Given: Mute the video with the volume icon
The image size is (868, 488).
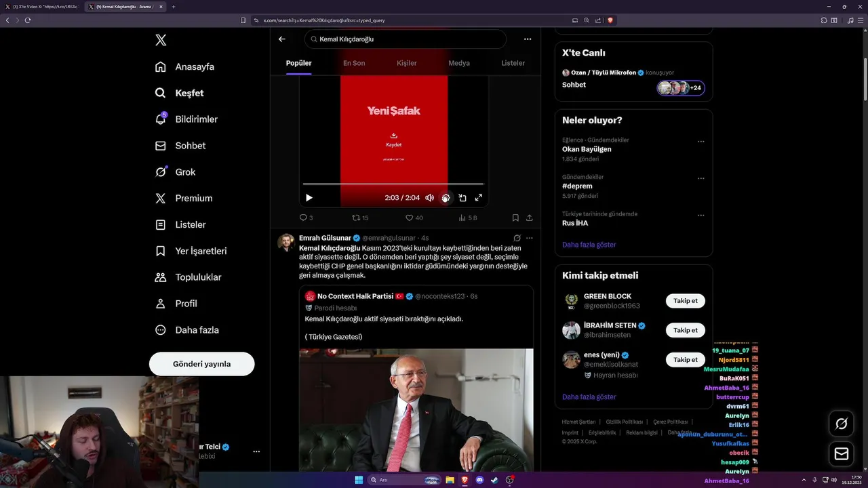Looking at the screenshot, I should coord(429,198).
